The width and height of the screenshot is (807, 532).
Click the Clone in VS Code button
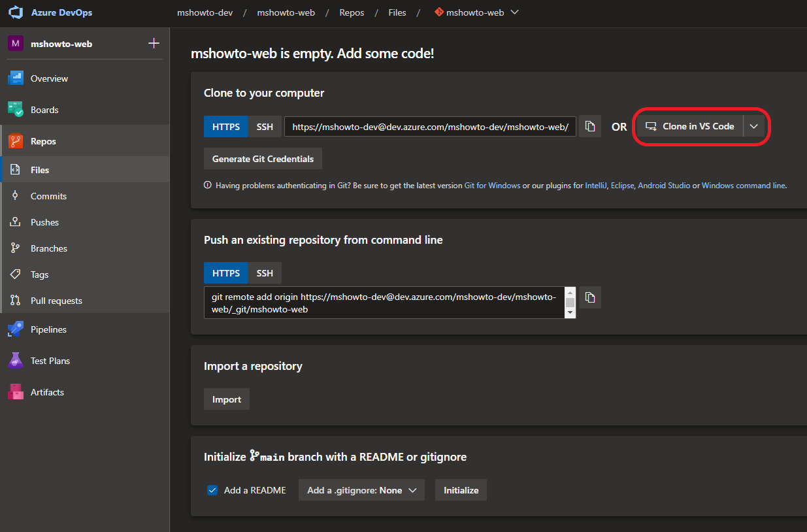pos(690,126)
